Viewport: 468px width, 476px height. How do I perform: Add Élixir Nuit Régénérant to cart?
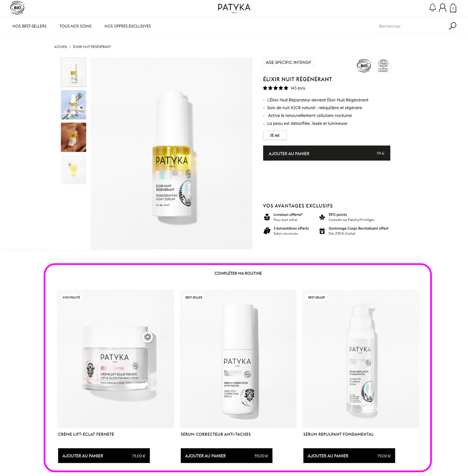click(x=327, y=153)
